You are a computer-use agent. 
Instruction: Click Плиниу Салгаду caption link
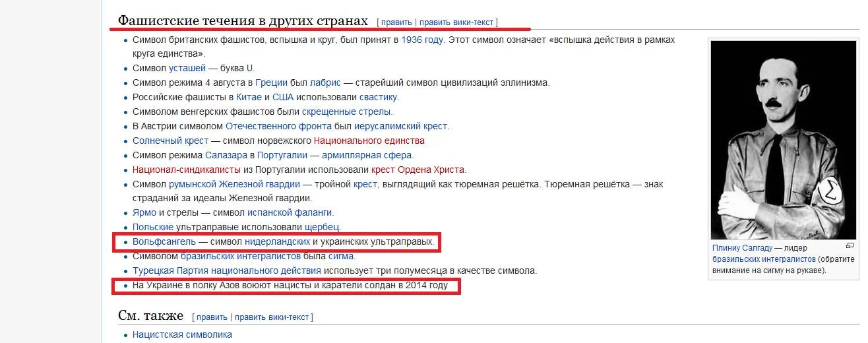point(742,248)
